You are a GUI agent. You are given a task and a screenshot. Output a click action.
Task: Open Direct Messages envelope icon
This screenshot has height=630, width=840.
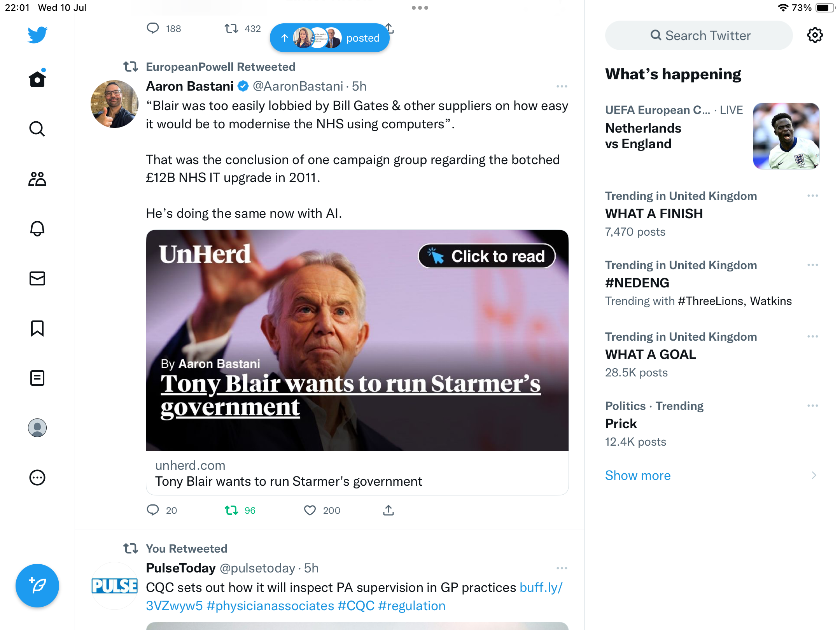point(37,278)
